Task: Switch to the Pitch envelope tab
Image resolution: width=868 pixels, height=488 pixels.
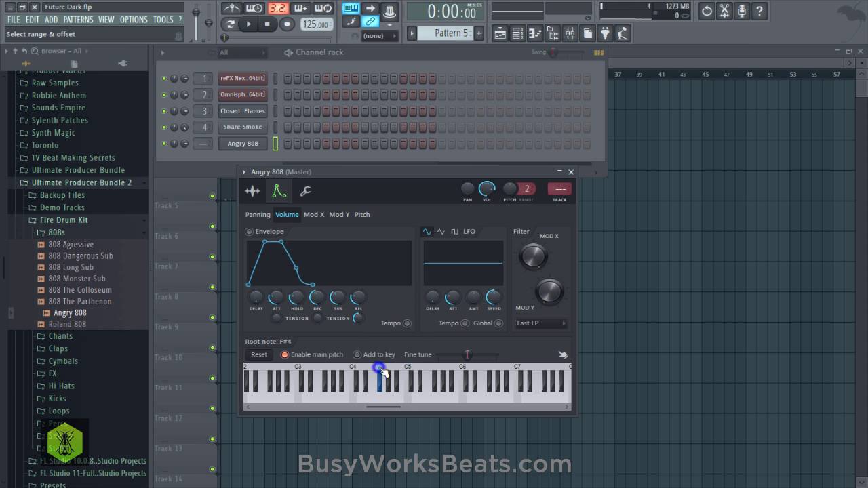Action: click(x=362, y=215)
